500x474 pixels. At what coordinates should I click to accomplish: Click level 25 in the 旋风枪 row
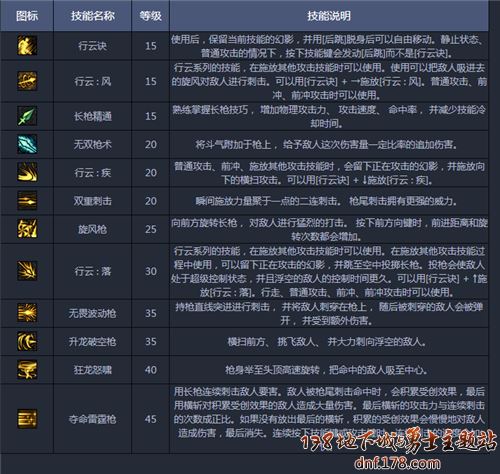[x=151, y=230]
